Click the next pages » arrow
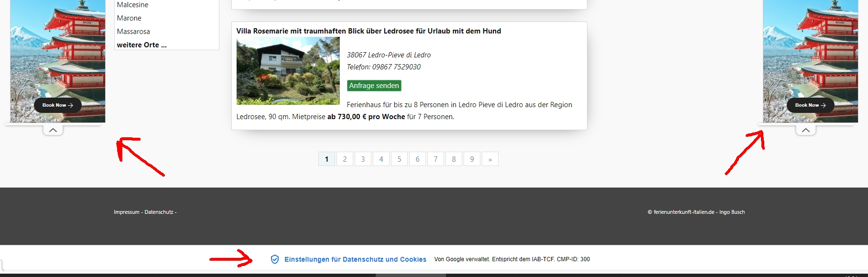Viewport: 868px width, 277px height. click(490, 159)
